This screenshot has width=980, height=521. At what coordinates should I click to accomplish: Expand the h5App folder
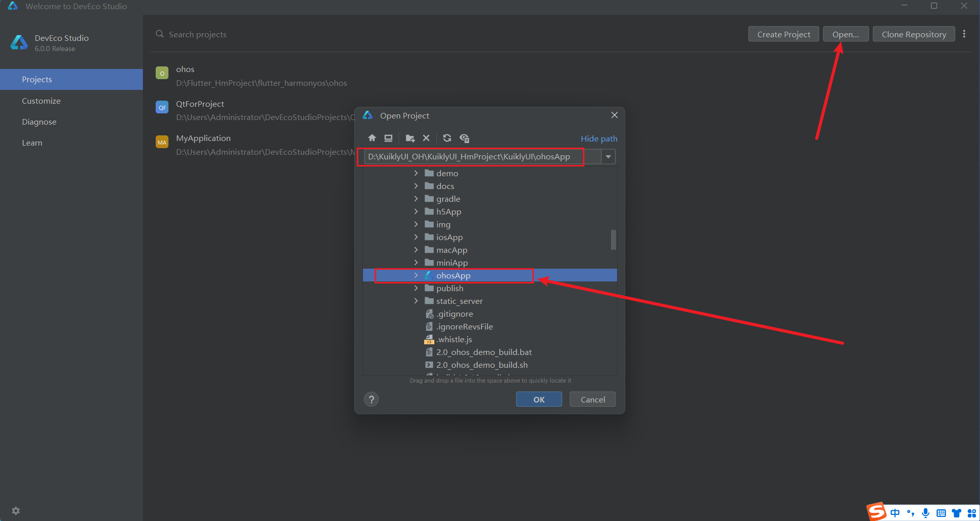tap(416, 211)
